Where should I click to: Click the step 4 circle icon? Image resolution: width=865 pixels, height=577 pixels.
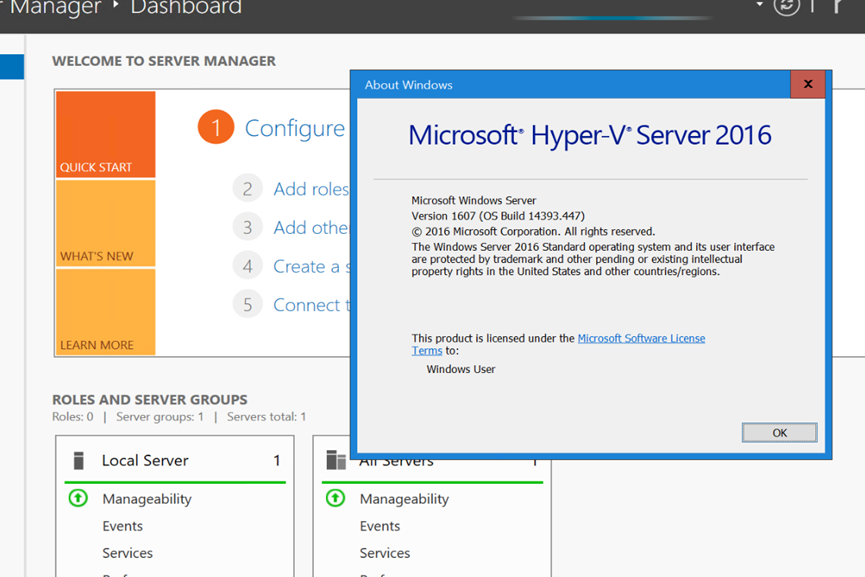tap(247, 266)
